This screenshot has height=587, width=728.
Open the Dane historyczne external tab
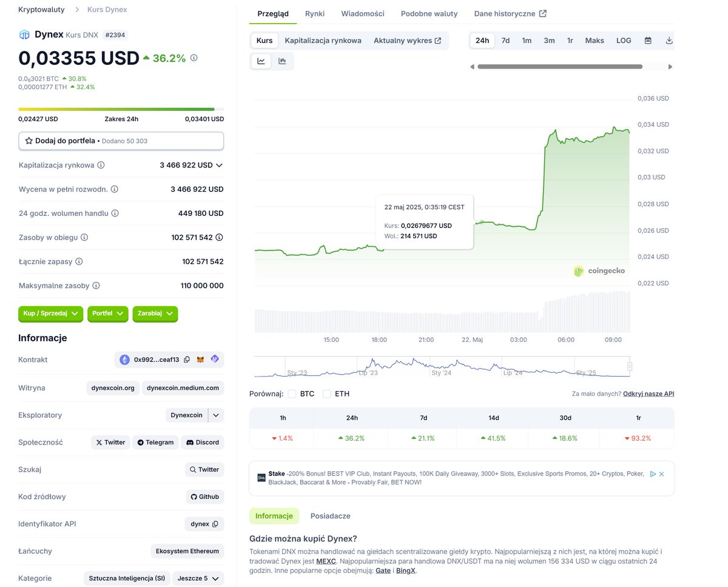pyautogui.click(x=510, y=13)
